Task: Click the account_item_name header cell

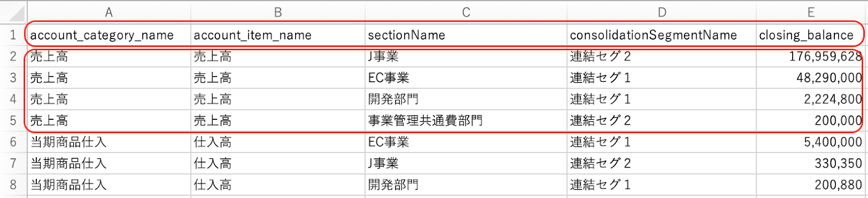Action: click(x=278, y=35)
